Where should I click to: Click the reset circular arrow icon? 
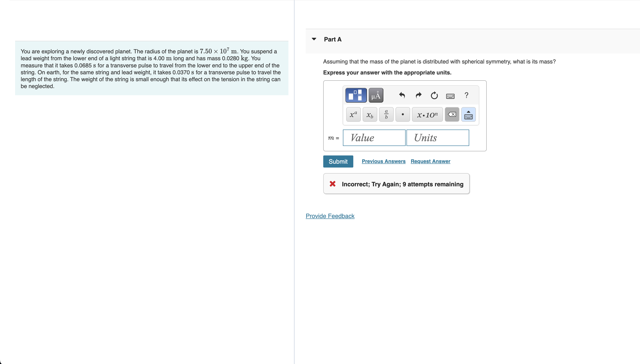tap(434, 95)
